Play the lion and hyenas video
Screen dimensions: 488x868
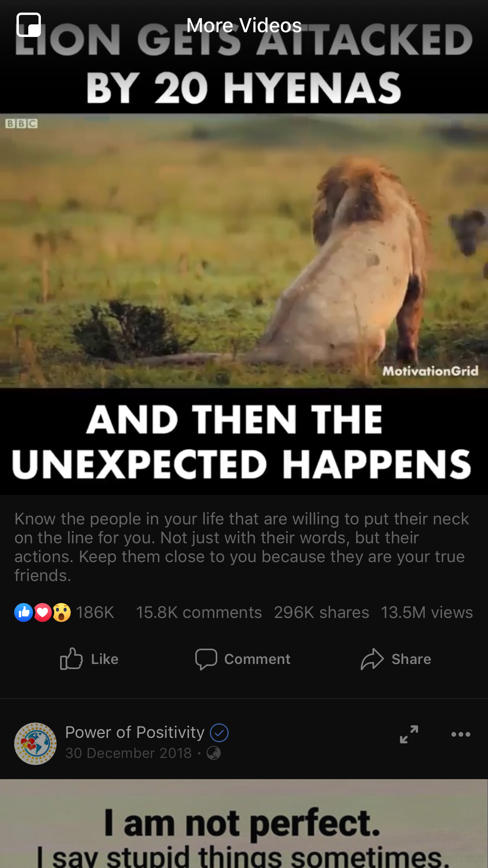(x=244, y=251)
